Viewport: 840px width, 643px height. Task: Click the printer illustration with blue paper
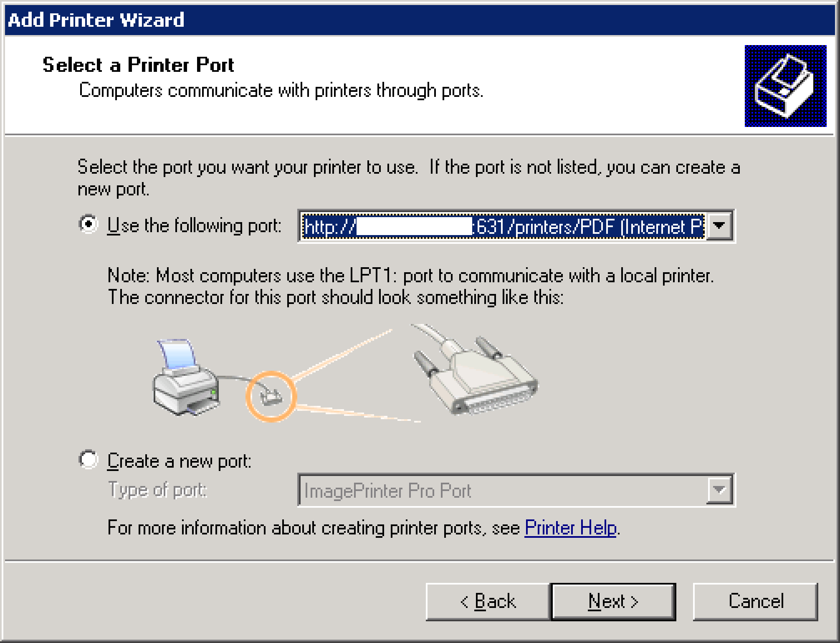pos(186,377)
